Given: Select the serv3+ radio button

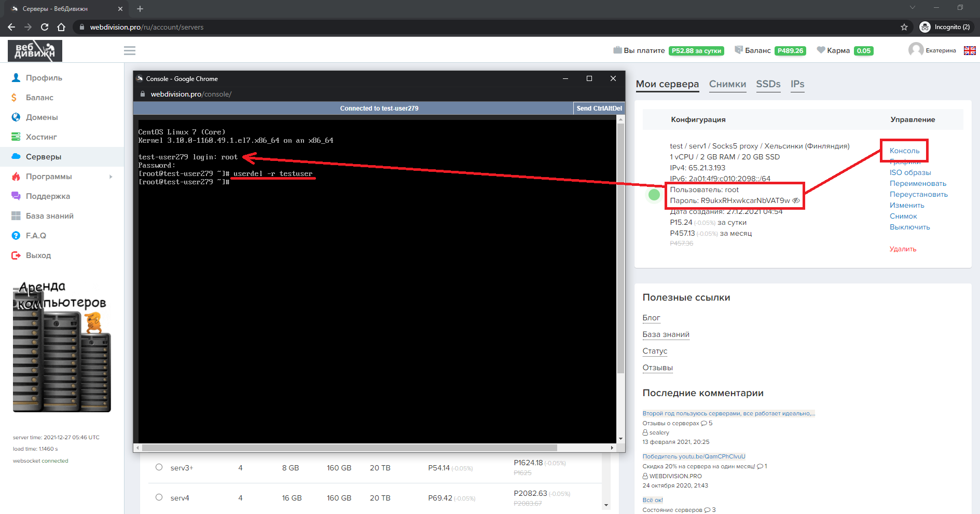Looking at the screenshot, I should 159,467.
